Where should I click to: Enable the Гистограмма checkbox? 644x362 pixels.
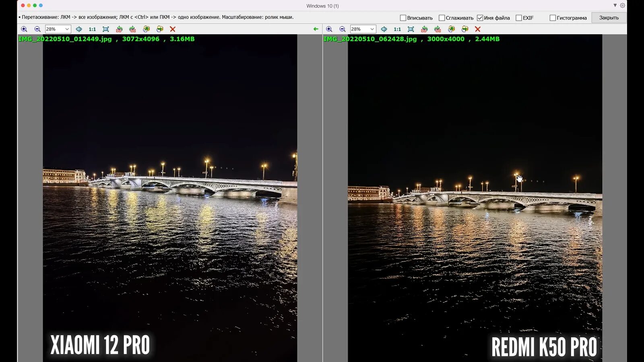point(553,18)
